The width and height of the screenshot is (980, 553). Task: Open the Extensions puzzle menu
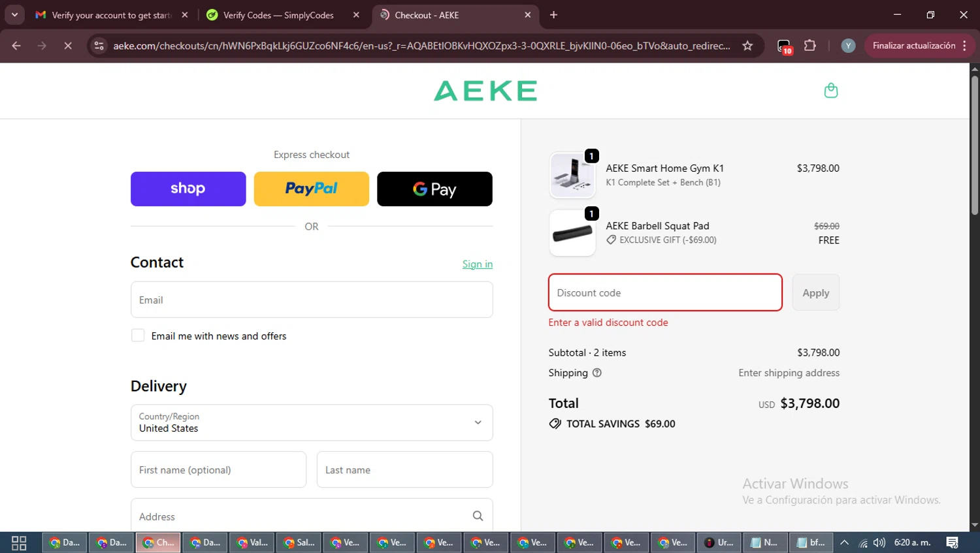[810, 46]
